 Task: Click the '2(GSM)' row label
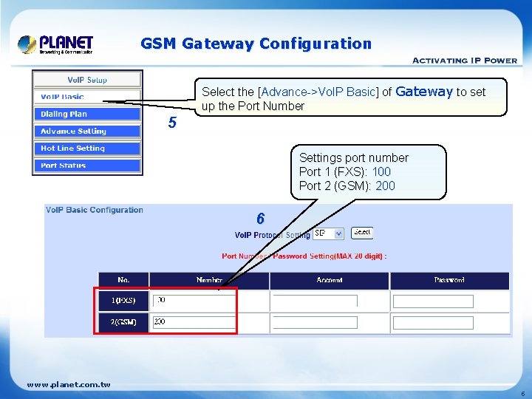[x=123, y=322]
